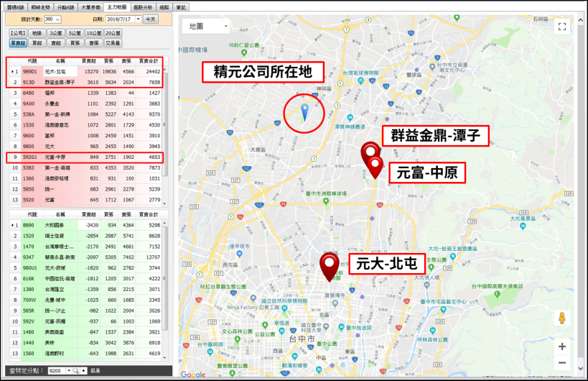Select the 【公司】 filter button

[x=18, y=33]
